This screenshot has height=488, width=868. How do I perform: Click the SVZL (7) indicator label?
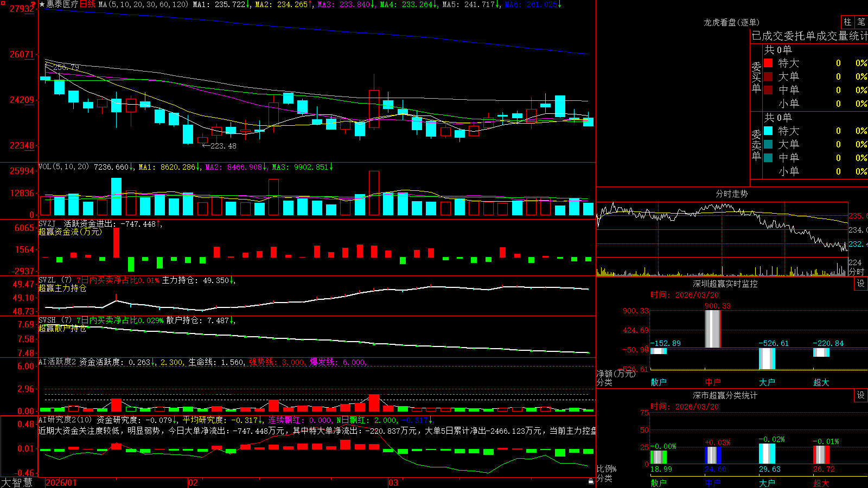(55, 280)
